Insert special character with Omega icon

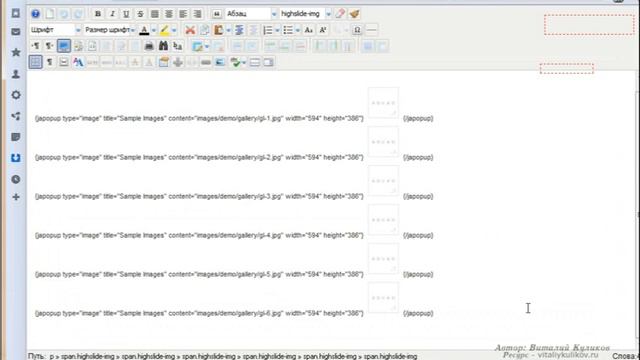(357, 30)
